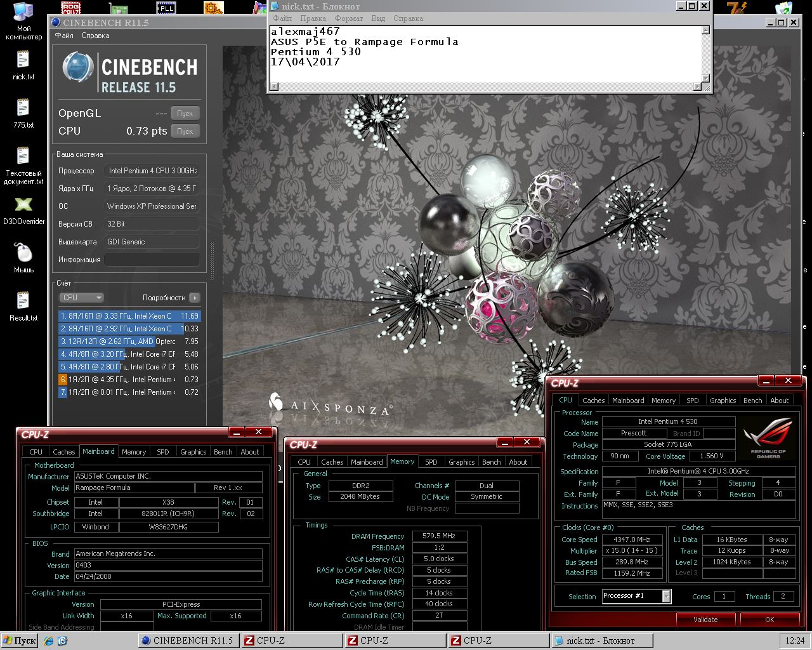Image resolution: width=812 pixels, height=650 pixels.
Task: Open Notepad 'Справка' menu
Action: pyautogui.click(x=408, y=18)
